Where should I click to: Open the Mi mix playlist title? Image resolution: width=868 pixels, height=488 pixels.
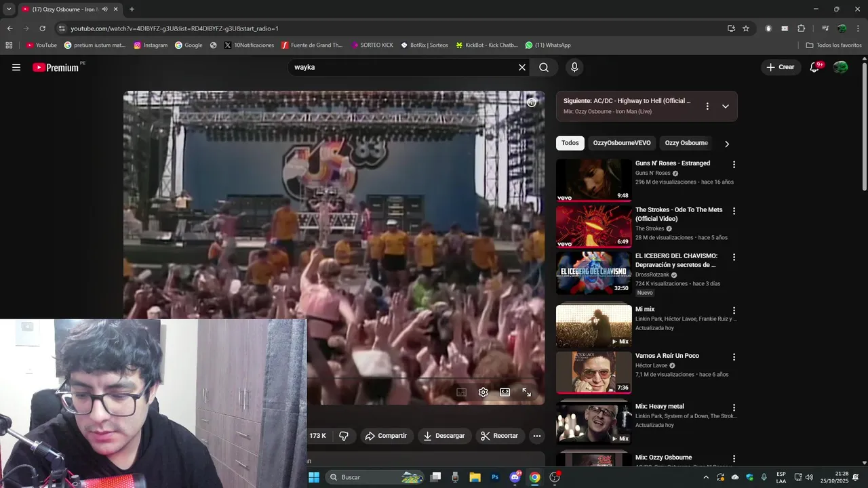[x=645, y=309]
